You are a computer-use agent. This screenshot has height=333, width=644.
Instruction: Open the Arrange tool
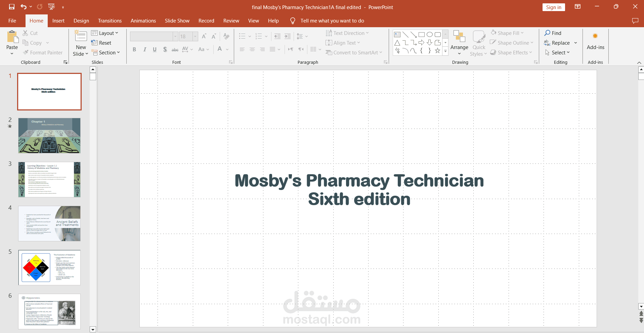point(459,43)
